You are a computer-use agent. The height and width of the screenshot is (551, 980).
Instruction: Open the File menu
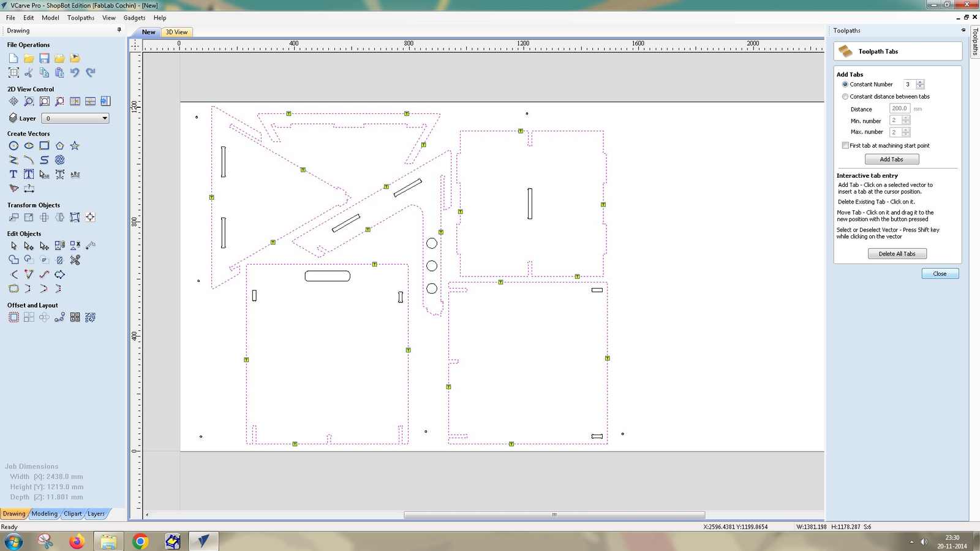[x=10, y=18]
